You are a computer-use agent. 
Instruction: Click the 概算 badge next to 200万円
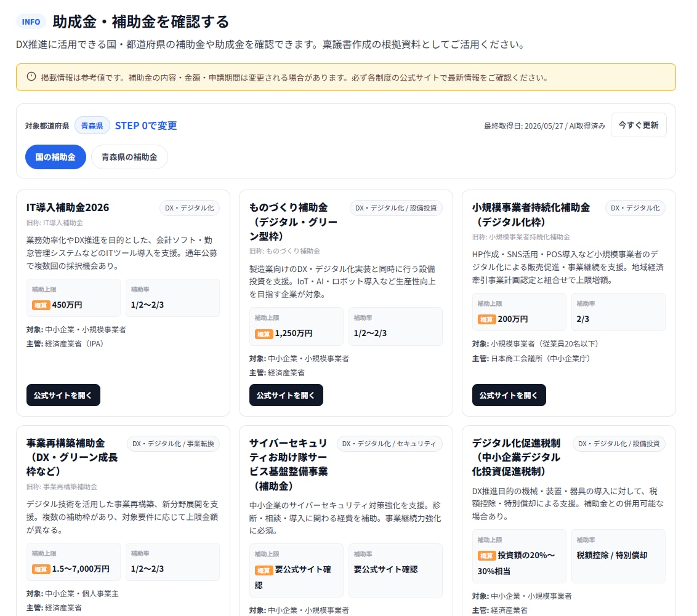(x=486, y=319)
